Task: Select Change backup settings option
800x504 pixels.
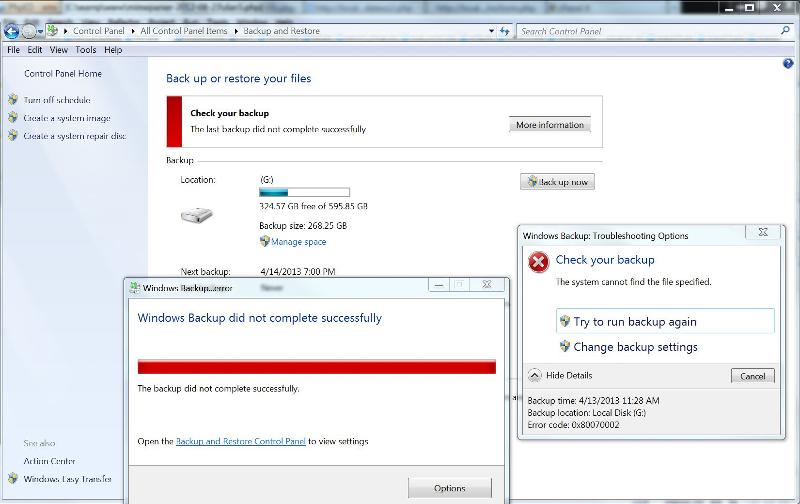Action: (x=635, y=347)
